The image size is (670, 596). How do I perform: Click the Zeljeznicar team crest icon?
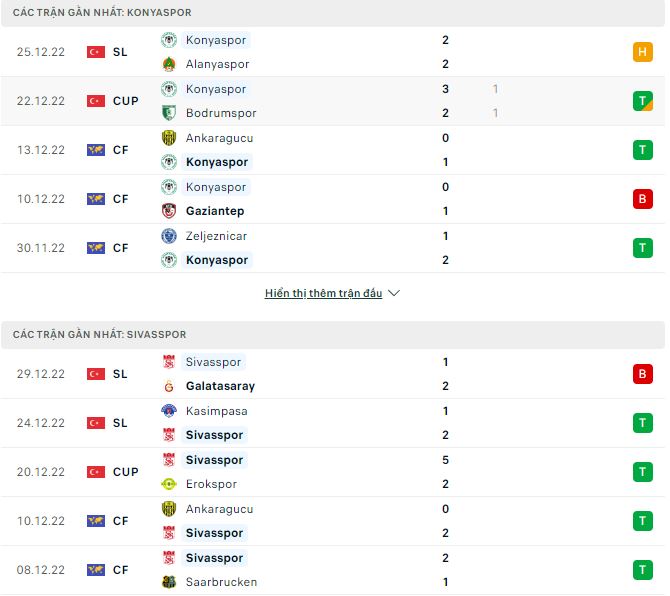pyautogui.click(x=169, y=236)
